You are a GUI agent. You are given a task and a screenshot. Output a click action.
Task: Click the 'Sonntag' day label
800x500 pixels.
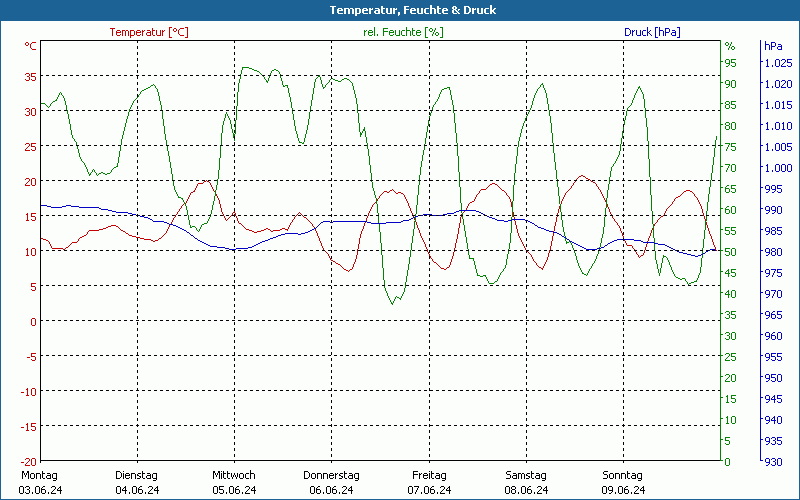(x=622, y=476)
